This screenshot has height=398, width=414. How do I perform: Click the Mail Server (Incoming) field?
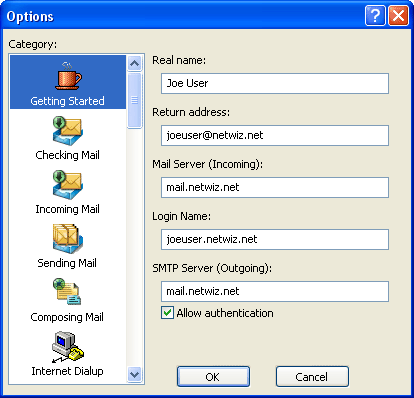tap(275, 187)
